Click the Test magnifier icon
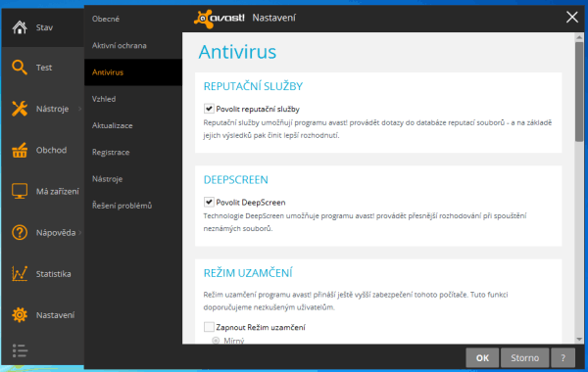 pyautogui.click(x=20, y=68)
